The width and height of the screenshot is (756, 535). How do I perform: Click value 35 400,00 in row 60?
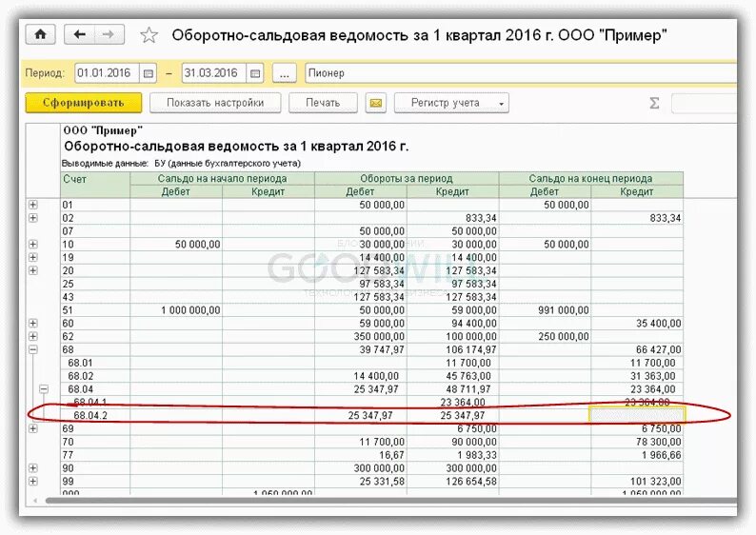(658, 324)
